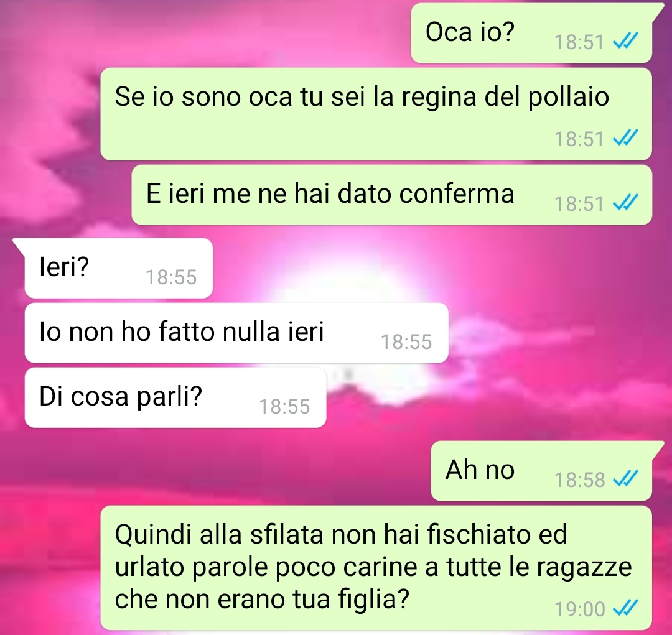Click the 19:00 timestamp on the last message

coord(579,609)
